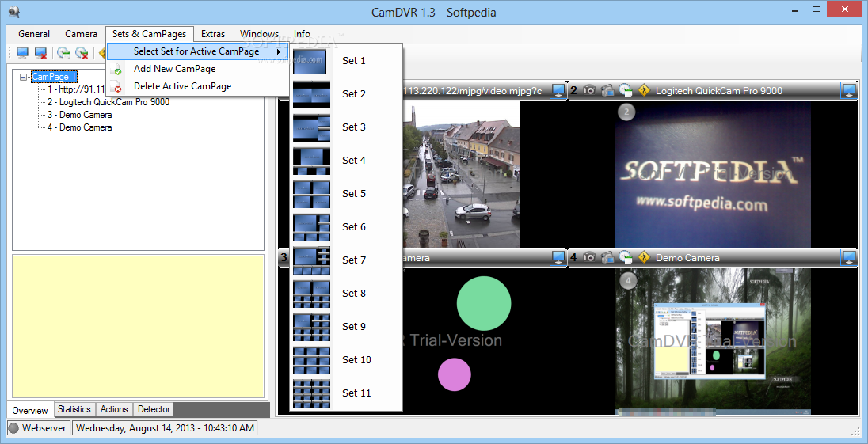The image size is (868, 444).
Task: Switch to the Actions tab
Action: (x=114, y=409)
